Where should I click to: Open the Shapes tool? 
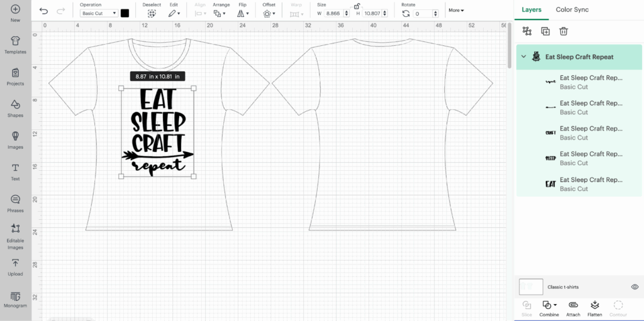pos(15,108)
